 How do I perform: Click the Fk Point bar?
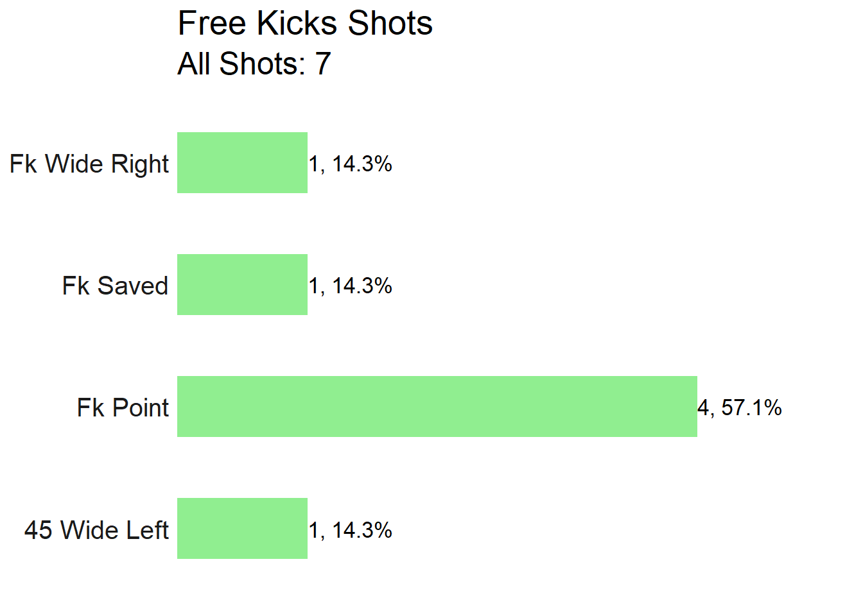[x=437, y=406]
